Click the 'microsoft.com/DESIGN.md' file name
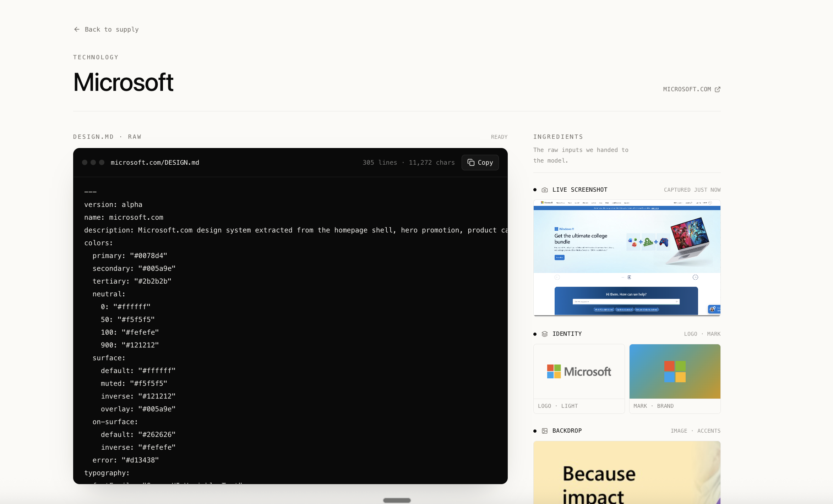This screenshot has height=504, width=833. click(155, 163)
